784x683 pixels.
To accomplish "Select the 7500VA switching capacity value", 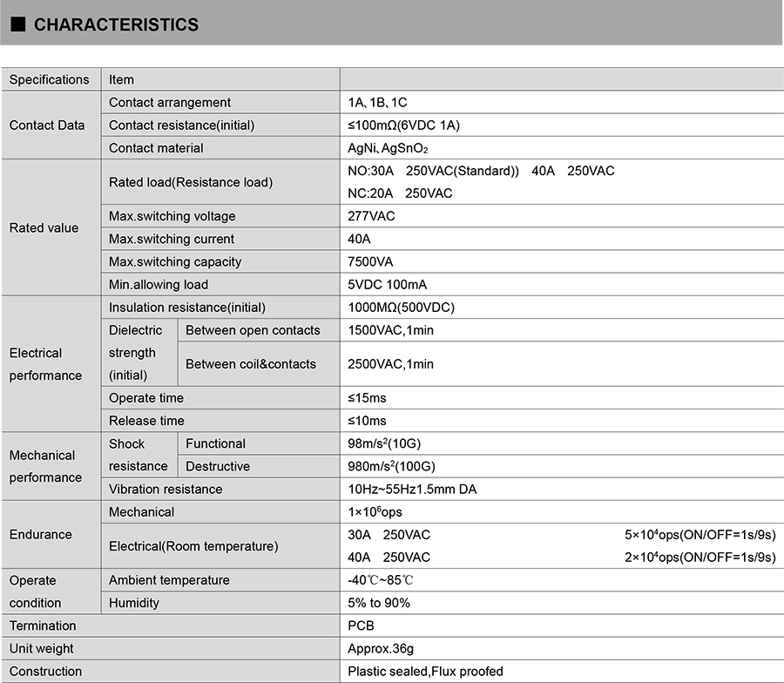I will [370, 262].
